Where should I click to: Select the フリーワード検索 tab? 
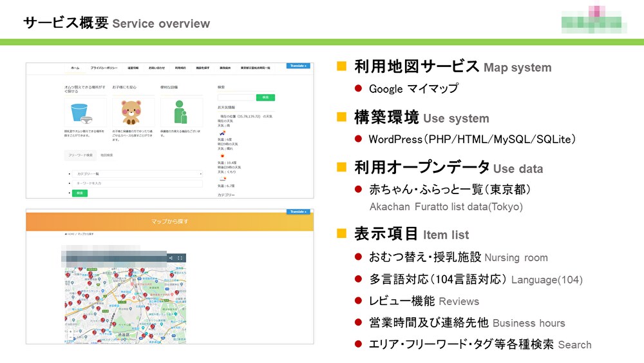[80, 155]
